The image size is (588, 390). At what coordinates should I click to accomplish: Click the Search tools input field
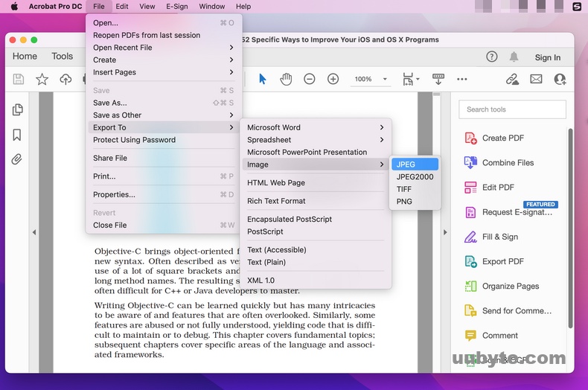[x=512, y=109]
